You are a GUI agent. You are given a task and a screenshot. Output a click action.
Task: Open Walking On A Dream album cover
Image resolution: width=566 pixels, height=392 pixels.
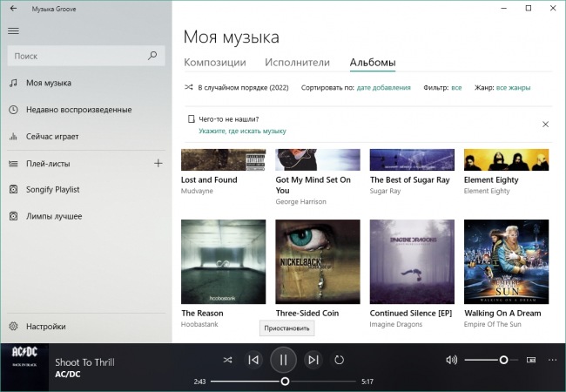pos(507,261)
